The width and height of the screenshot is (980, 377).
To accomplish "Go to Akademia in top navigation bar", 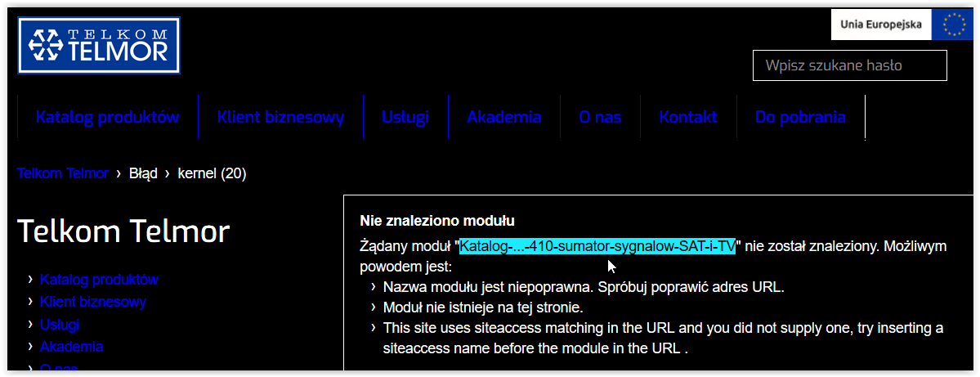I will [503, 117].
